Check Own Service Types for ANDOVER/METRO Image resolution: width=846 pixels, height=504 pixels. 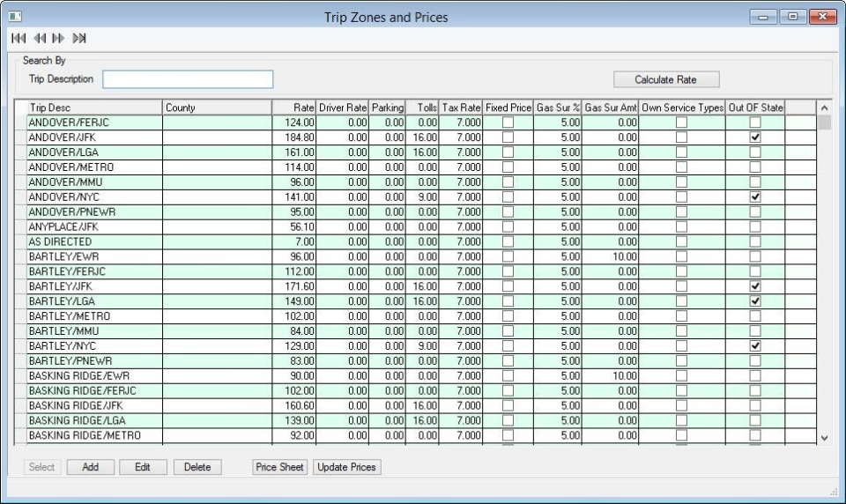681,167
